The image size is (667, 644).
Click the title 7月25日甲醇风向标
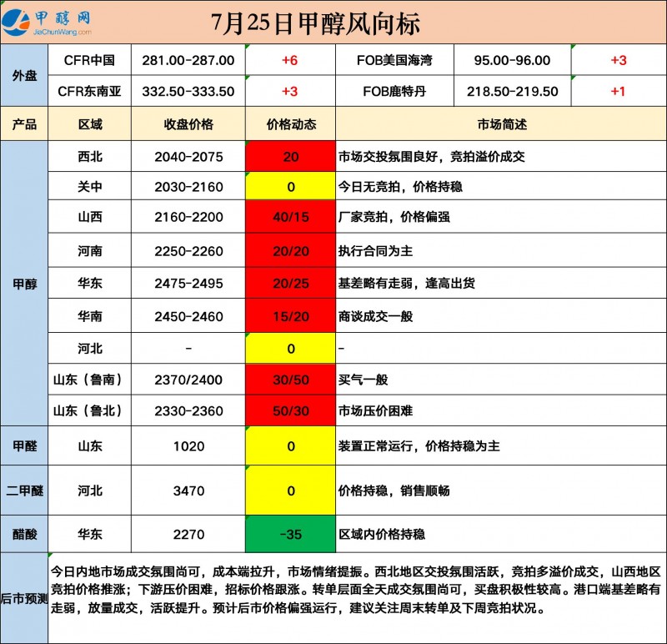pyautogui.click(x=315, y=23)
